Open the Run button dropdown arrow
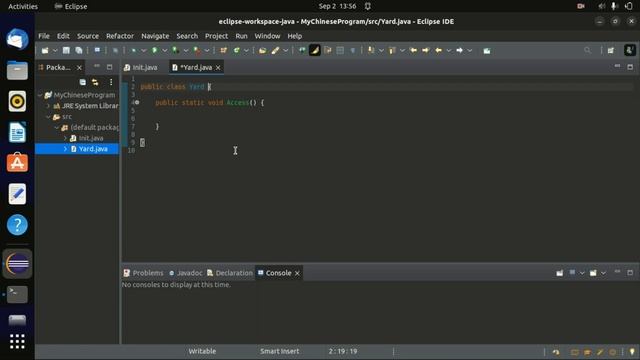 (164, 51)
